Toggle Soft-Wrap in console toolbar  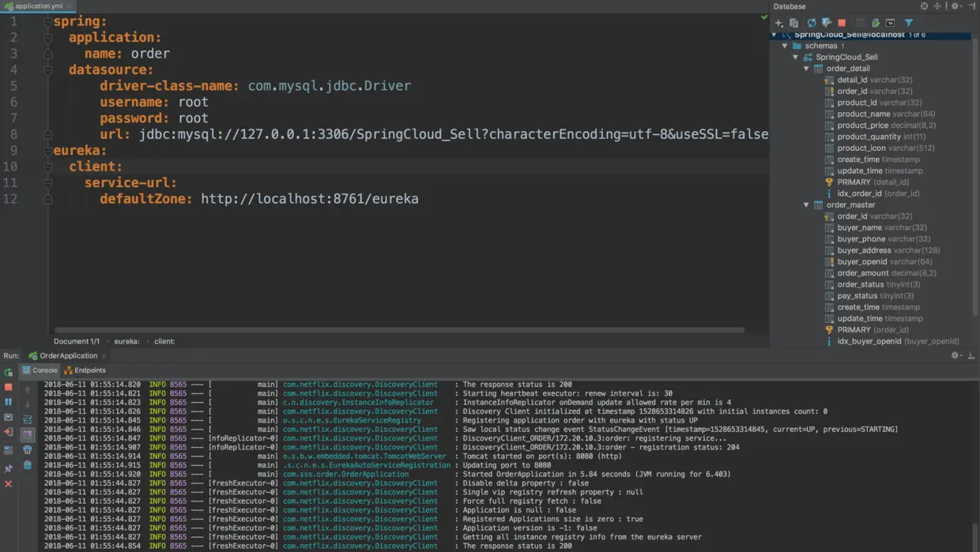pos(28,419)
